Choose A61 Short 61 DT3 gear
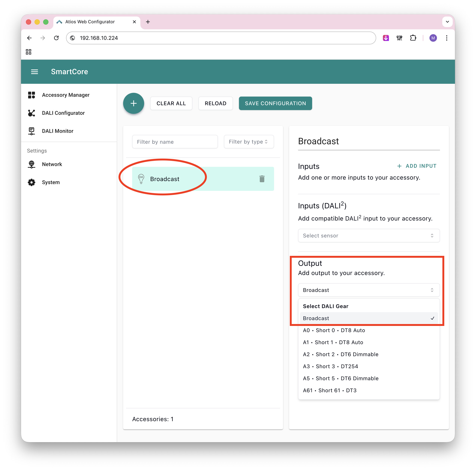 coord(330,390)
